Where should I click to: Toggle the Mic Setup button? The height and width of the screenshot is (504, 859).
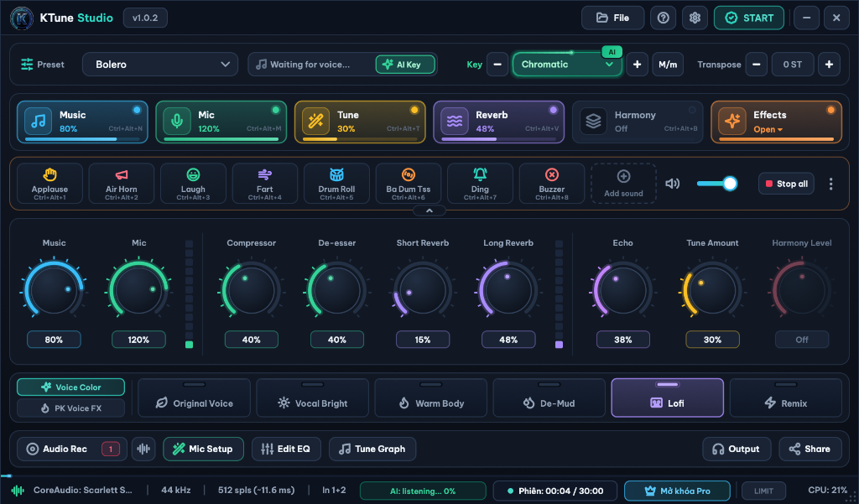click(204, 449)
